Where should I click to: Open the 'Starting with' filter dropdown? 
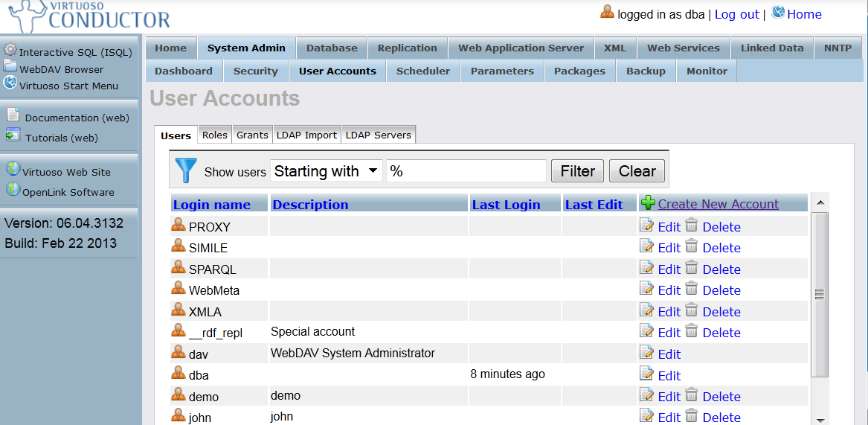point(326,171)
